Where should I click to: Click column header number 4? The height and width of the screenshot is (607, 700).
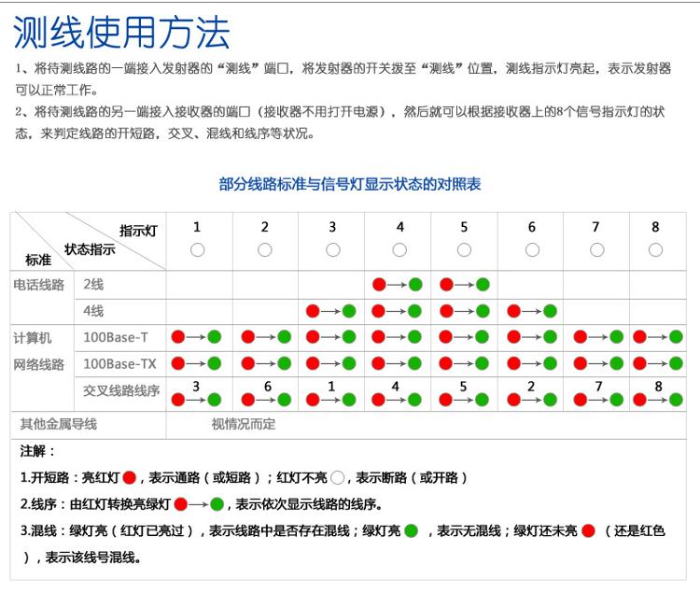pyautogui.click(x=400, y=227)
